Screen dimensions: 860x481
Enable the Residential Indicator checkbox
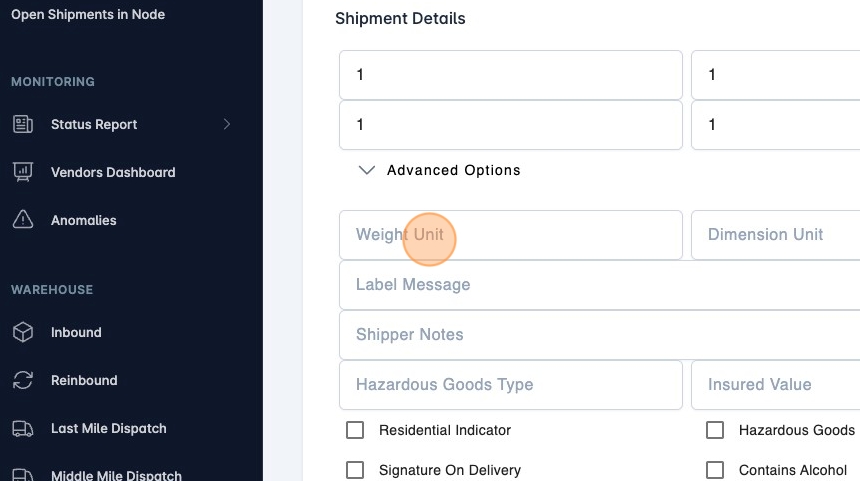pyautogui.click(x=355, y=430)
